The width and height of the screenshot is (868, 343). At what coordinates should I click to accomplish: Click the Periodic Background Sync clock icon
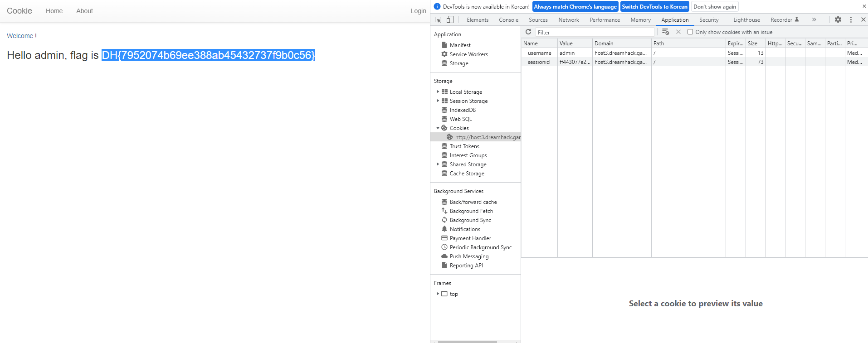(444, 247)
